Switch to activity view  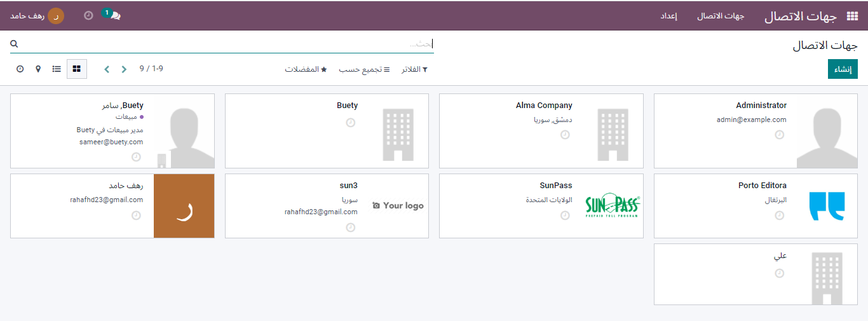[20, 69]
